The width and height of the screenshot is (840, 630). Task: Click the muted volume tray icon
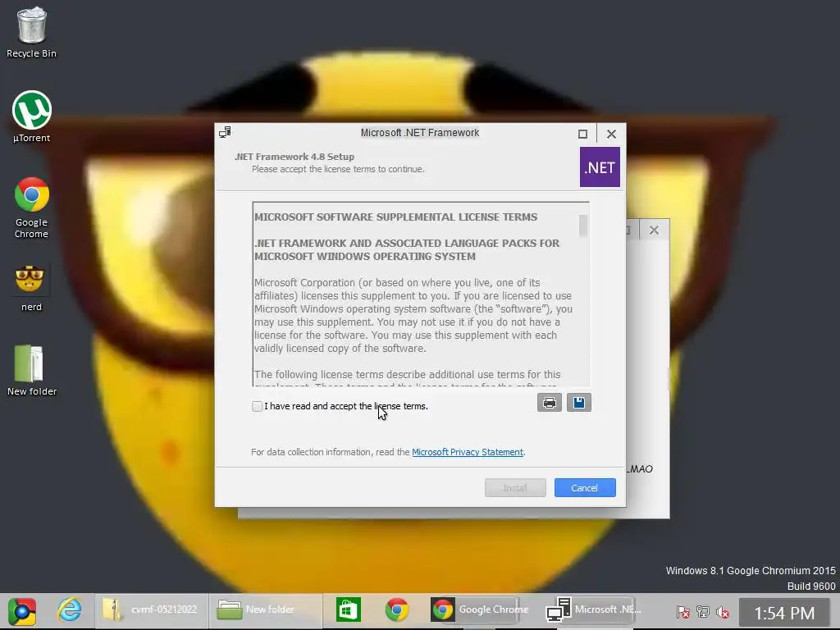[723, 612]
